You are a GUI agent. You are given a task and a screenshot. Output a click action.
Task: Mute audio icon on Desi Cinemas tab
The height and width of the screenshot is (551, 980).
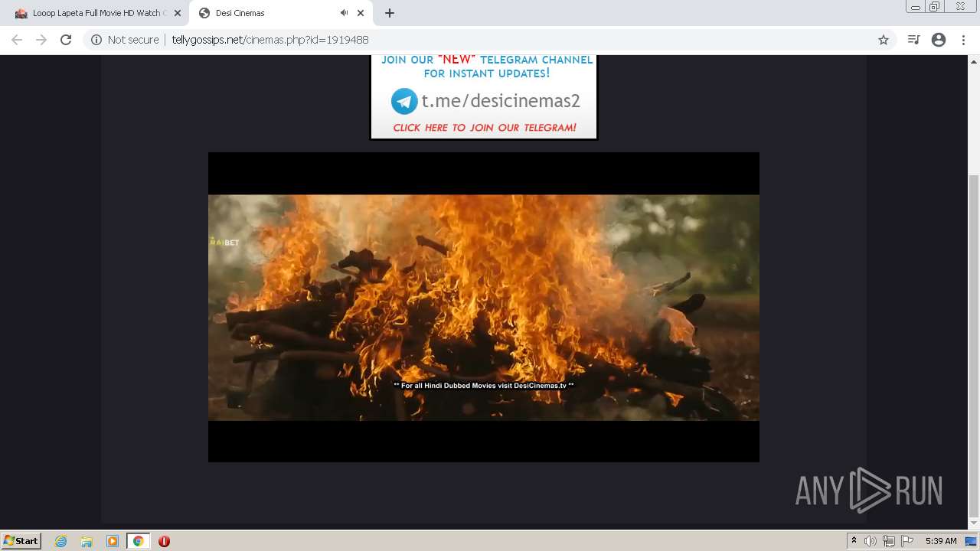click(x=344, y=13)
